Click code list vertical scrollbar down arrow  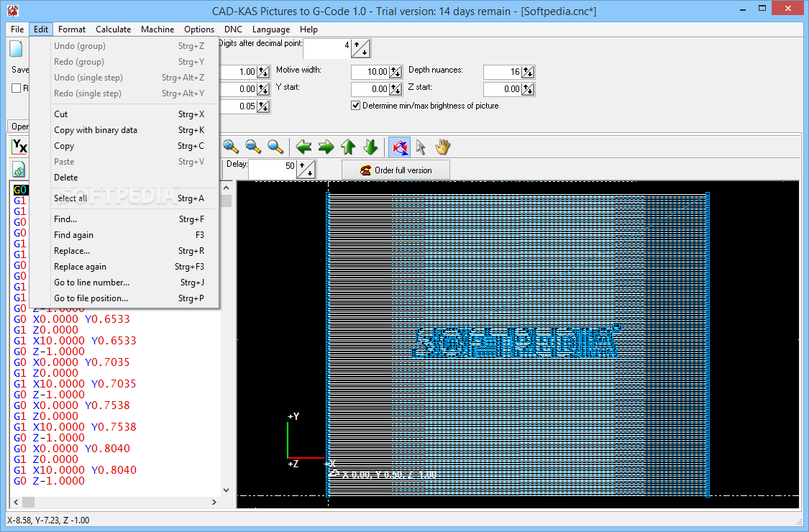point(226,490)
